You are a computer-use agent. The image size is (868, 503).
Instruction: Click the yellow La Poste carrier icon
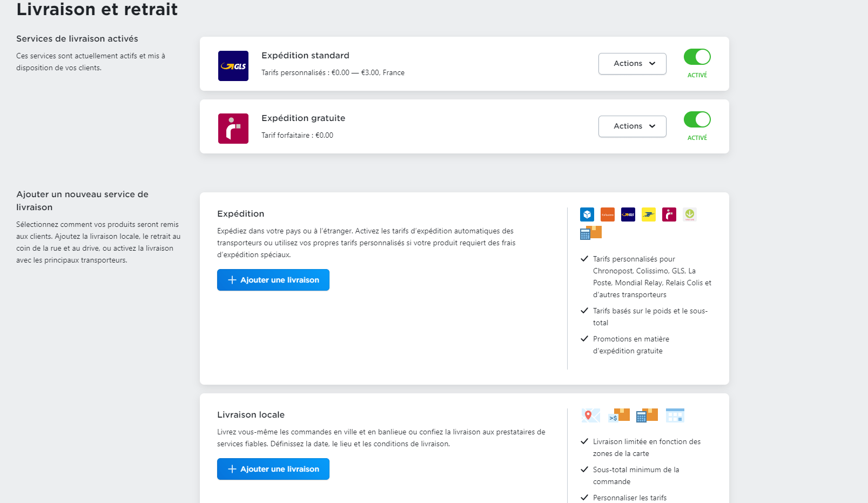tap(648, 214)
